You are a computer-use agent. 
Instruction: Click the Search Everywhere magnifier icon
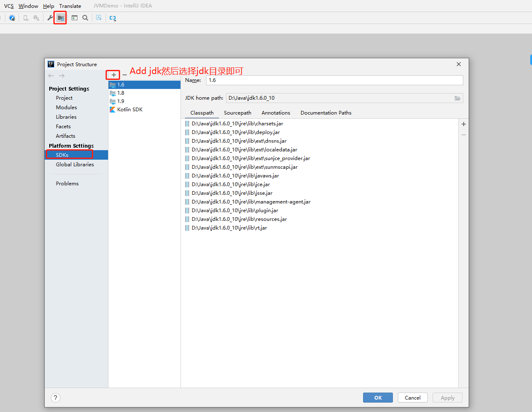click(85, 18)
